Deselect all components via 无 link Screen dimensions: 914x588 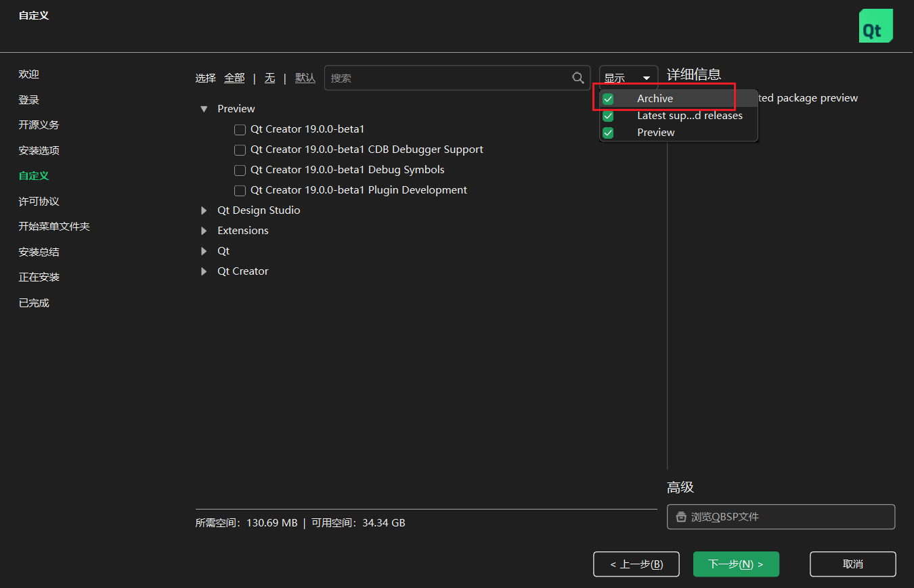[269, 78]
